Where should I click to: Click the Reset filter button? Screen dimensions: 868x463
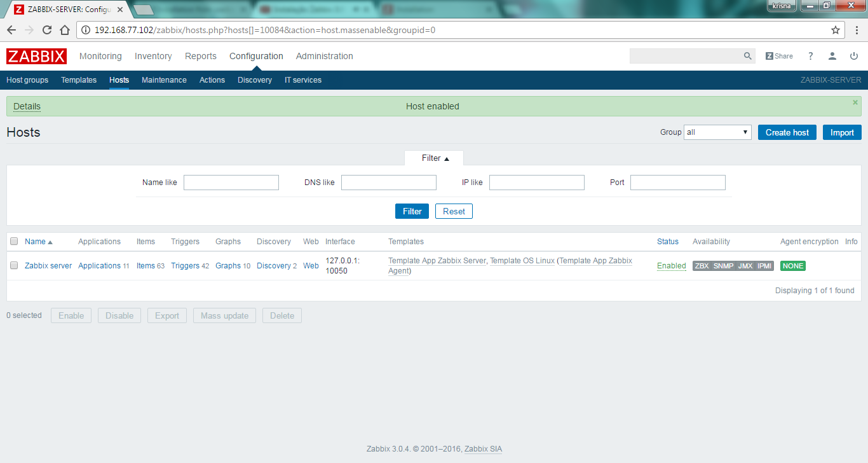click(x=454, y=211)
